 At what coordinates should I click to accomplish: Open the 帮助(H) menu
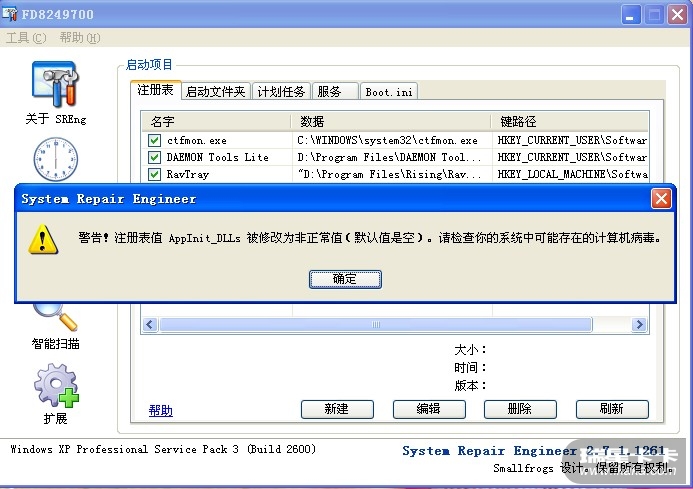80,38
